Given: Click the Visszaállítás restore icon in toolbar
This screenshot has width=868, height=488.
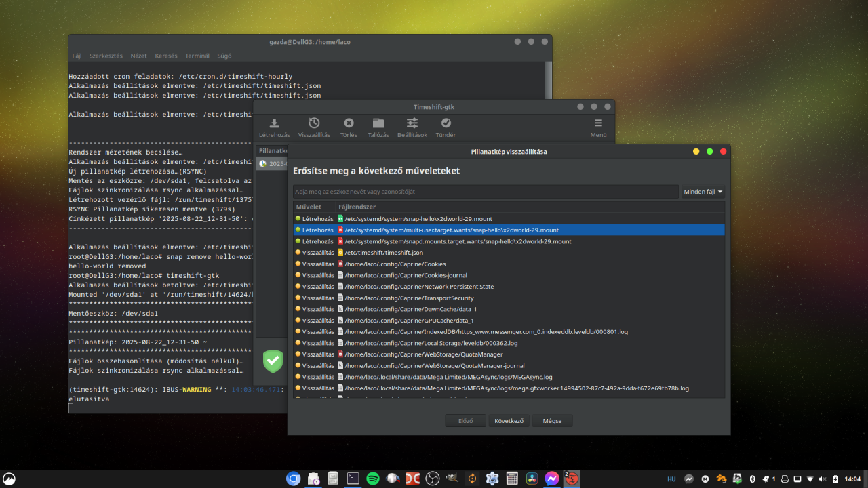Looking at the screenshot, I should [x=314, y=123].
